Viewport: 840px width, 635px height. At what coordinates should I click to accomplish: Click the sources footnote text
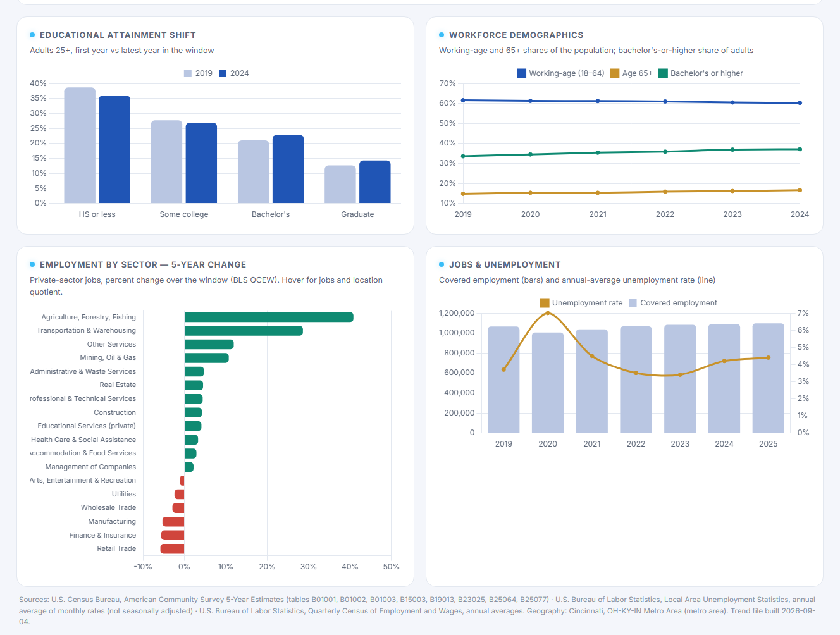point(417,611)
